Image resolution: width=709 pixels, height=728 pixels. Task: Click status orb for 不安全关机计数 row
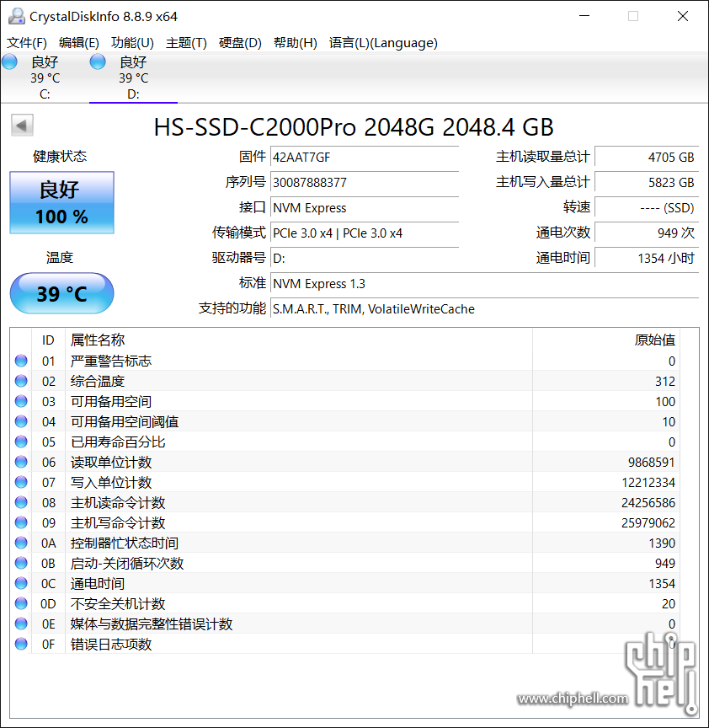[21, 603]
